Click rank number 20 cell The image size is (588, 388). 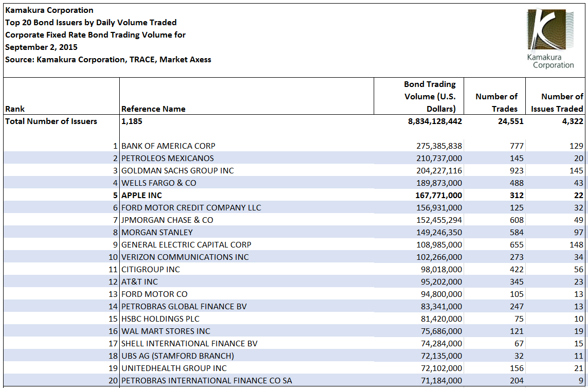tap(113, 380)
